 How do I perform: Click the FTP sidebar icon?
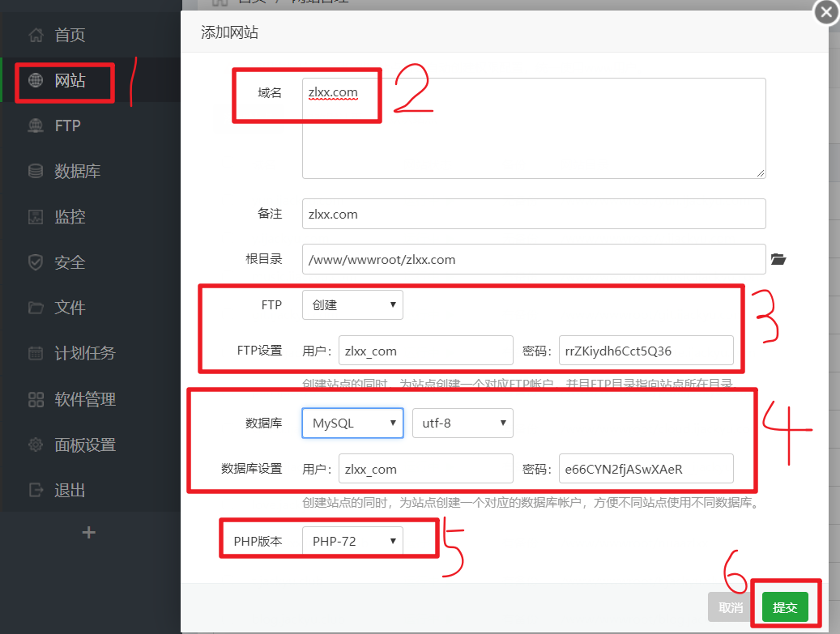click(35, 126)
